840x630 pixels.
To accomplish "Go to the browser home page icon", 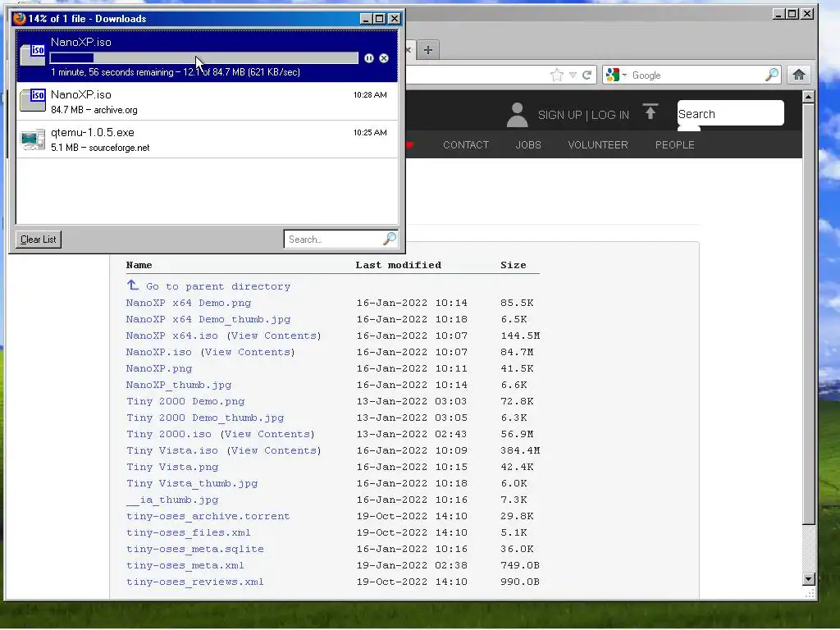I will (x=799, y=75).
